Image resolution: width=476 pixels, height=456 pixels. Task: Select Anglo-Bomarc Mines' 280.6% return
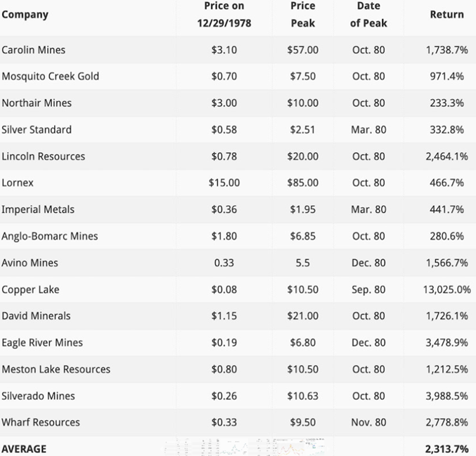pos(446,236)
